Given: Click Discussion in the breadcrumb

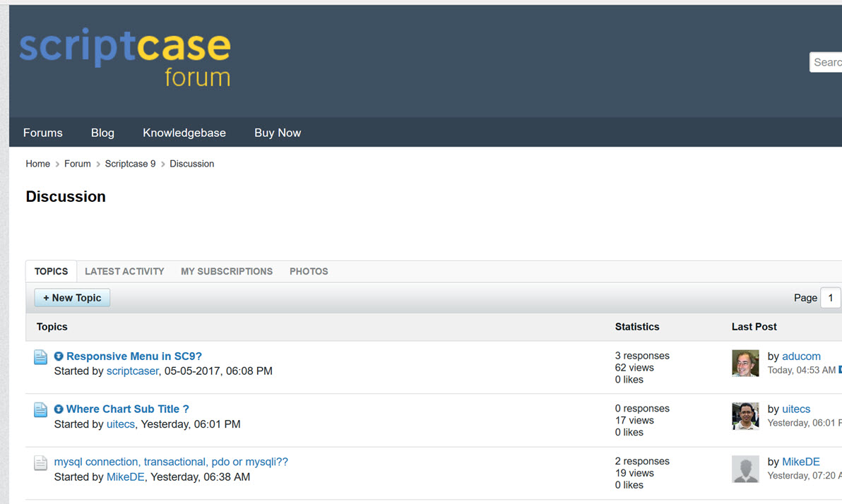Looking at the screenshot, I should tap(191, 164).
